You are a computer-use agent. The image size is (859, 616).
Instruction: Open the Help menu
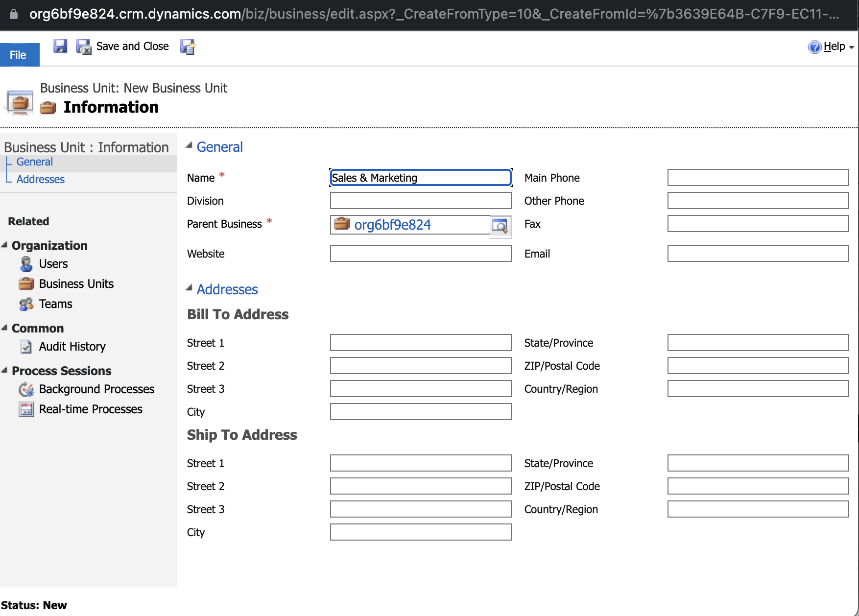pos(832,47)
